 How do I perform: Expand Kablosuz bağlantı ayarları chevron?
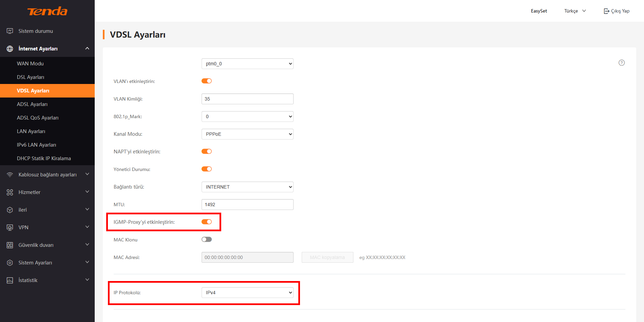pyautogui.click(x=87, y=174)
